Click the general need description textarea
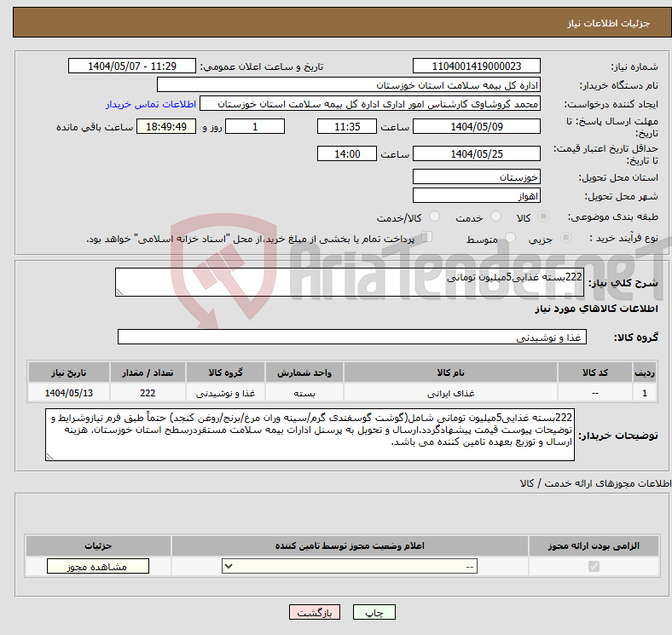This screenshot has width=672, height=635. (350, 282)
